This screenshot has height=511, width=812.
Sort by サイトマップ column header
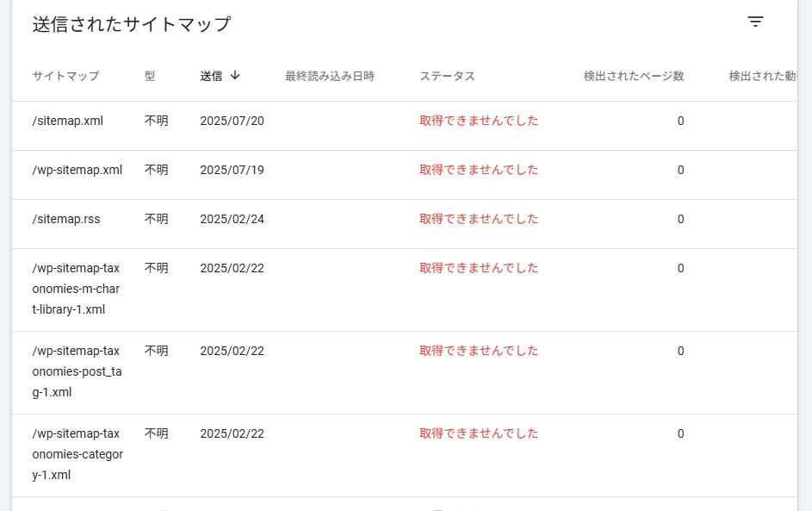(x=65, y=76)
